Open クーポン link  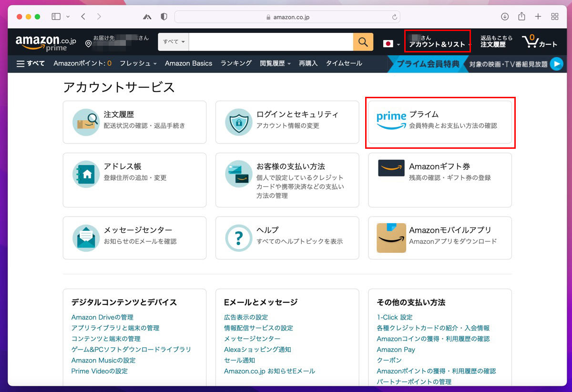point(389,360)
